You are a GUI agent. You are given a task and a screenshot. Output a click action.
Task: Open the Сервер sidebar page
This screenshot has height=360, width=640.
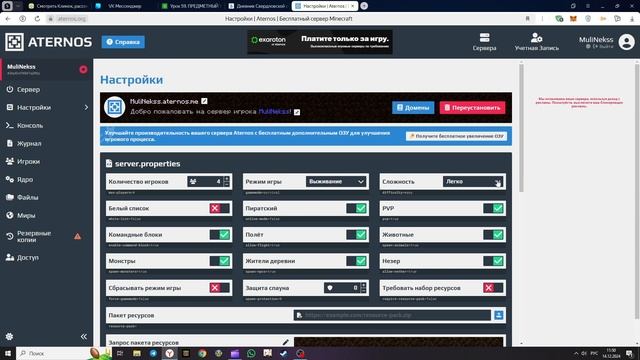23,89
